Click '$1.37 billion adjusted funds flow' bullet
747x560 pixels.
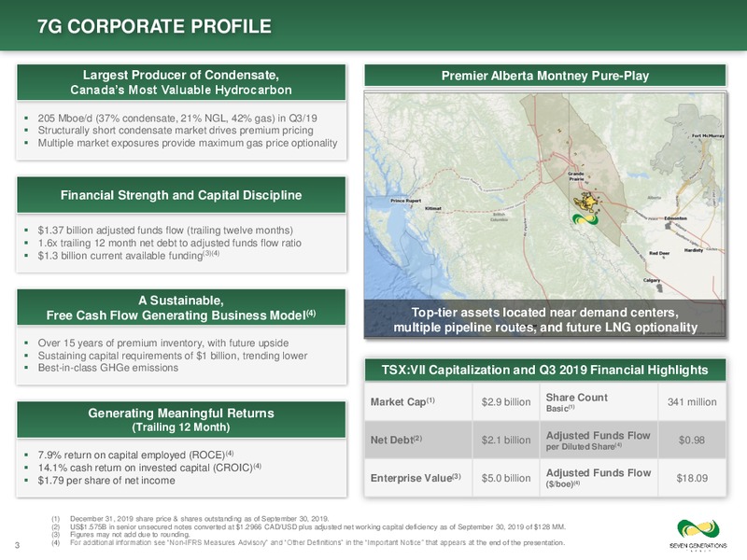pos(165,231)
